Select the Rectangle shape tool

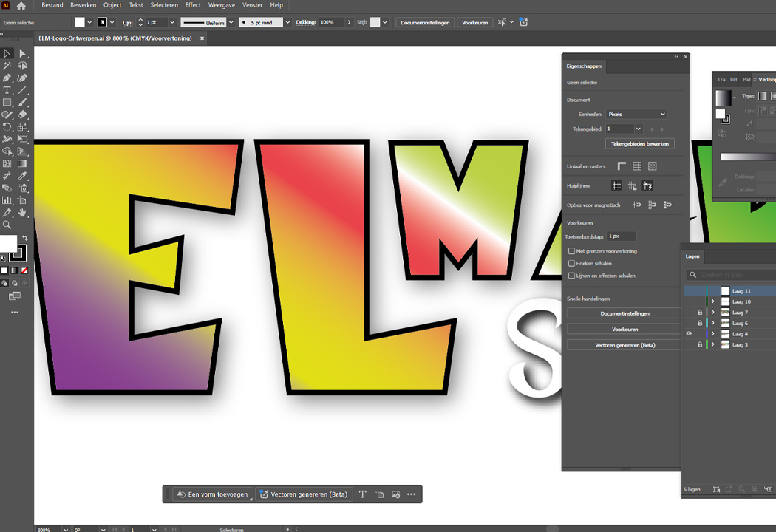click(7, 103)
